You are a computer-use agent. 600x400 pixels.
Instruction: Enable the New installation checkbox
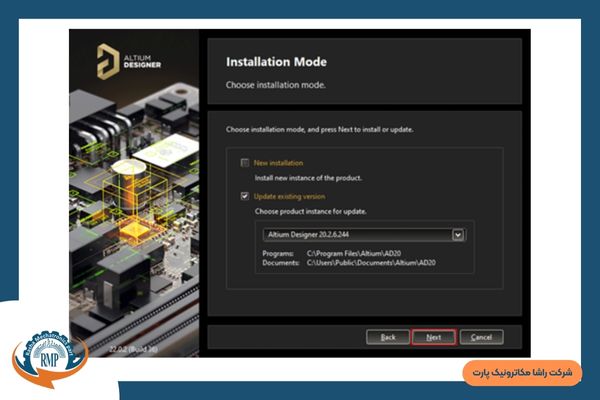pyautogui.click(x=244, y=163)
